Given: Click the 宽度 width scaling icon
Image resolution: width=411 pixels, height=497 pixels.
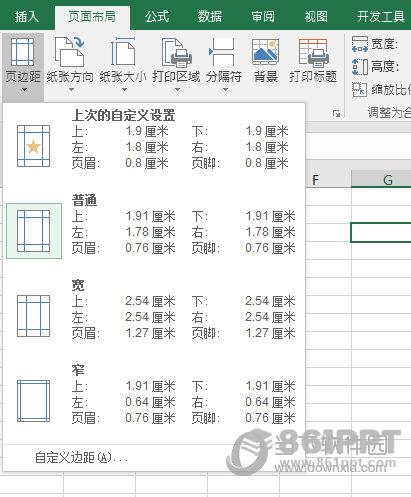Looking at the screenshot, I should 360,44.
